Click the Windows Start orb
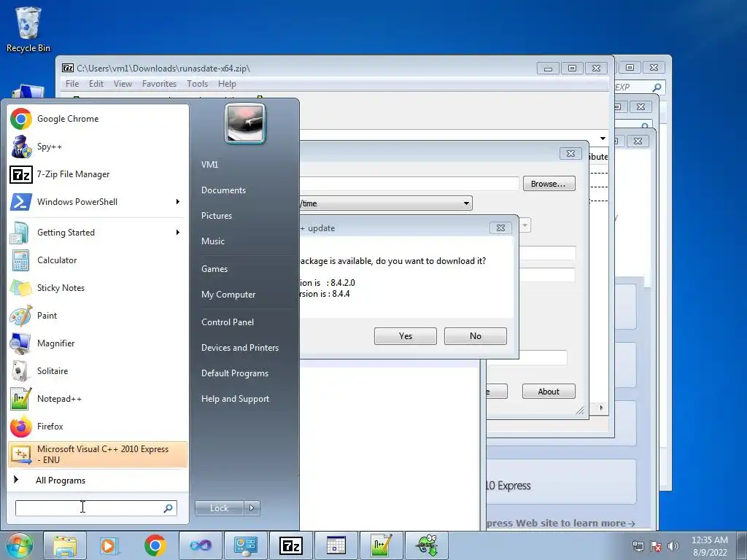 pos(19,545)
